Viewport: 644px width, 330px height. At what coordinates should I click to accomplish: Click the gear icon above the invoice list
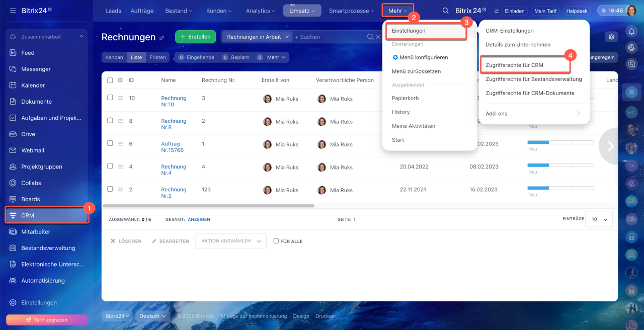[611, 37]
